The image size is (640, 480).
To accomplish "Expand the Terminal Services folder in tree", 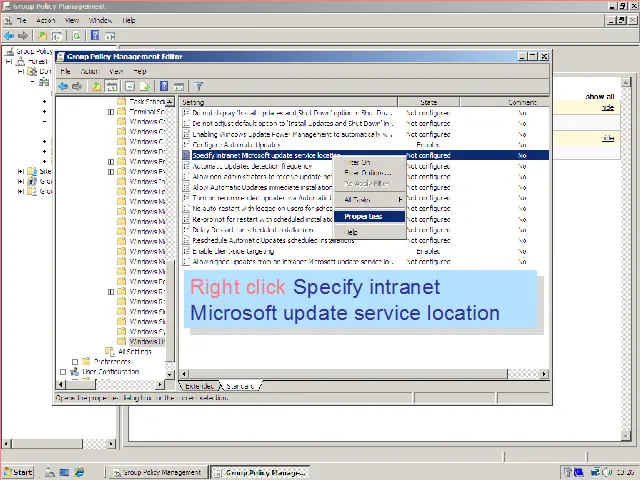I will (x=111, y=111).
